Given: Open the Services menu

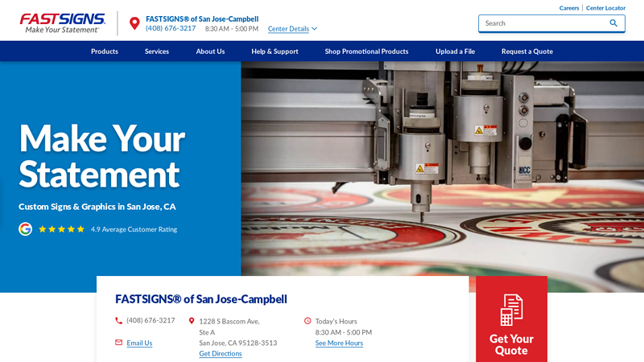Looking at the screenshot, I should click(156, 51).
